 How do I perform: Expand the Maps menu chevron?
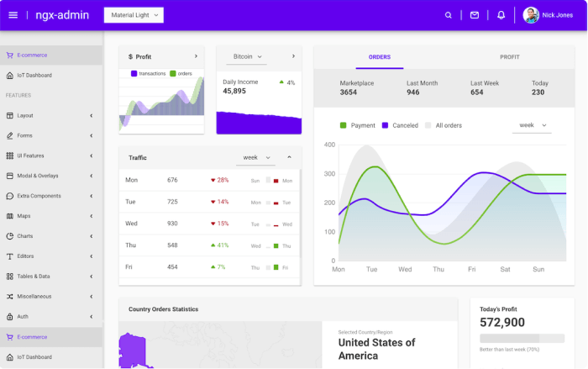point(91,216)
